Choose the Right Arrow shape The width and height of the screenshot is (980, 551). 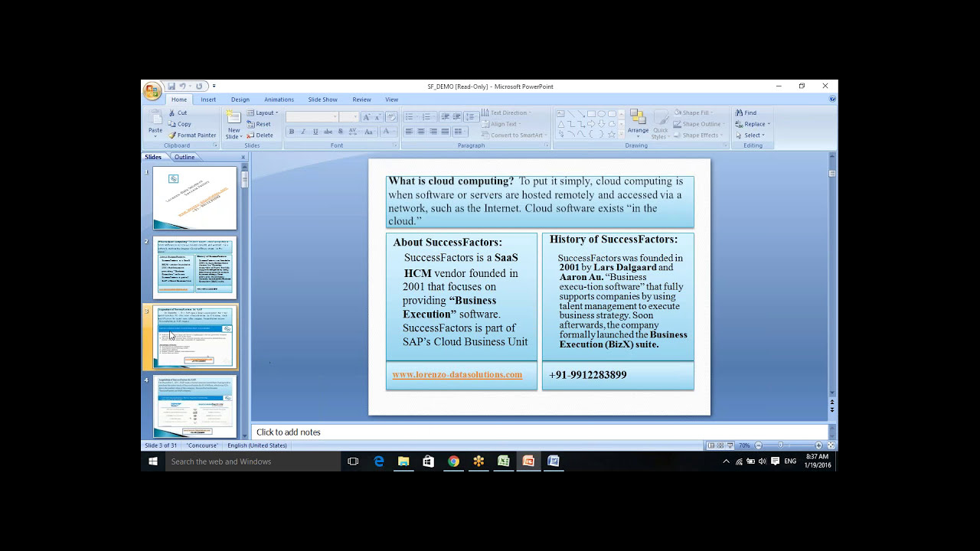pyautogui.click(x=591, y=124)
